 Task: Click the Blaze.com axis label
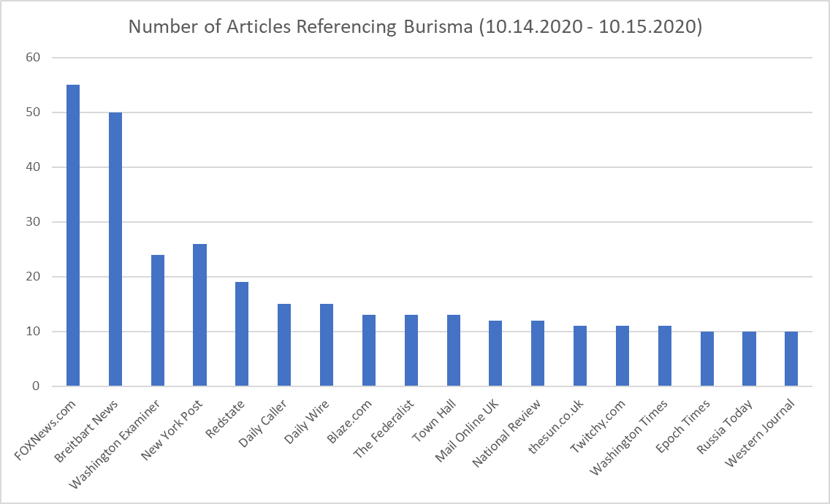350,422
